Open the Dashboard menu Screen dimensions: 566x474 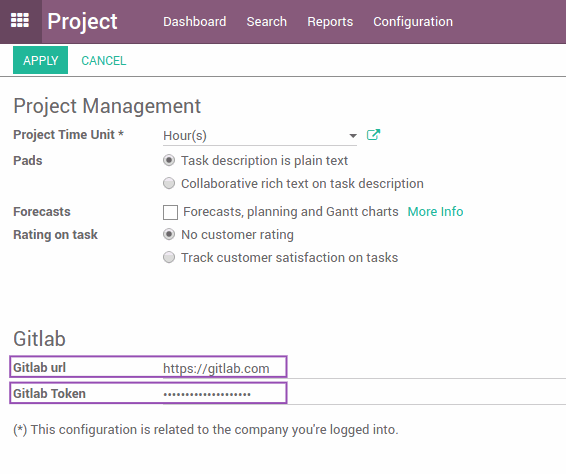coord(195,22)
